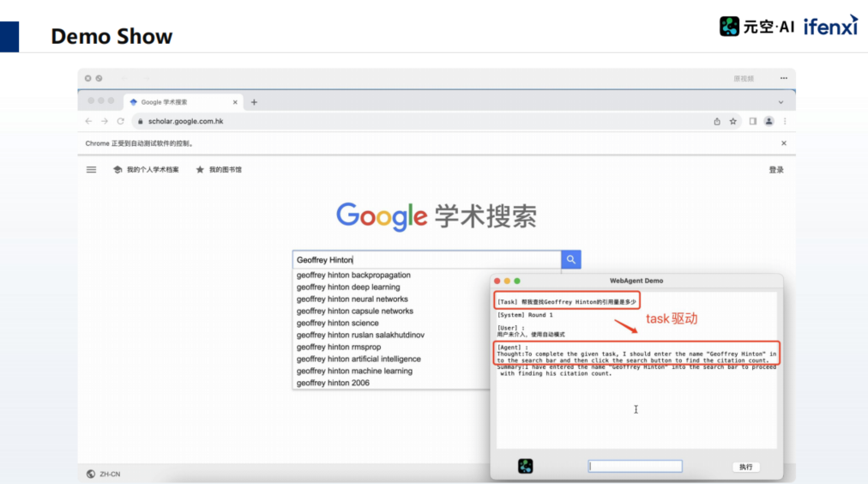Dismiss the Chrome automation notice bar
This screenshot has height=484, width=868.
pyautogui.click(x=784, y=143)
